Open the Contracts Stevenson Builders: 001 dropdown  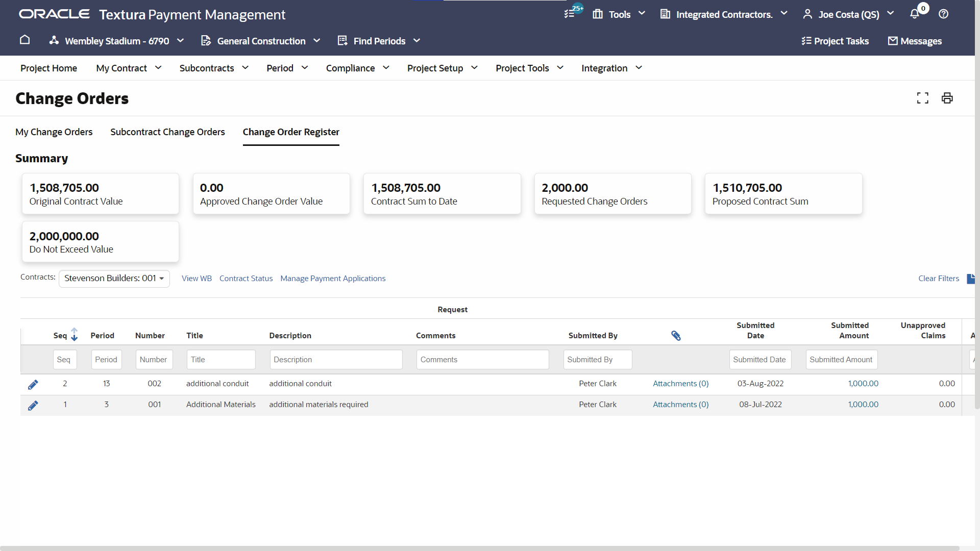(114, 279)
